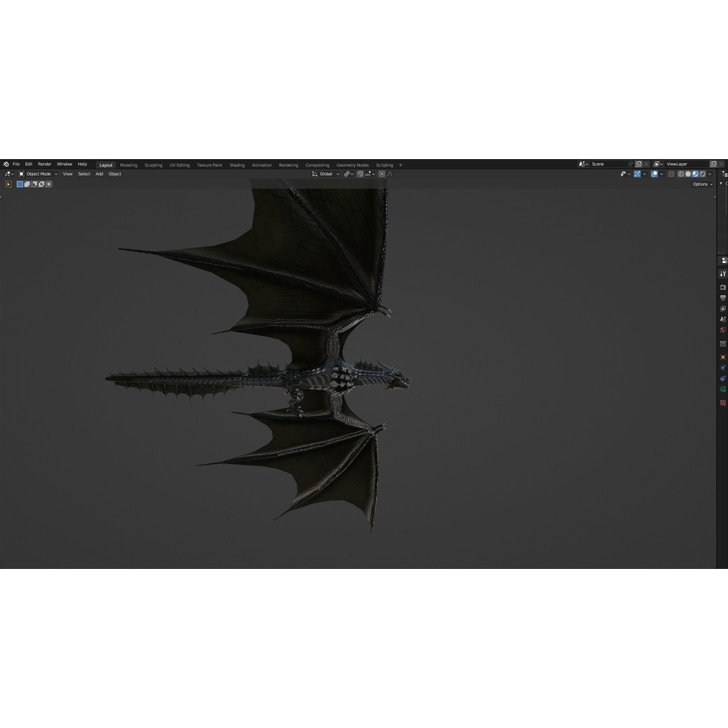Image resolution: width=728 pixels, height=728 pixels.
Task: Switch to the Shading workspace tab
Action: point(237,165)
